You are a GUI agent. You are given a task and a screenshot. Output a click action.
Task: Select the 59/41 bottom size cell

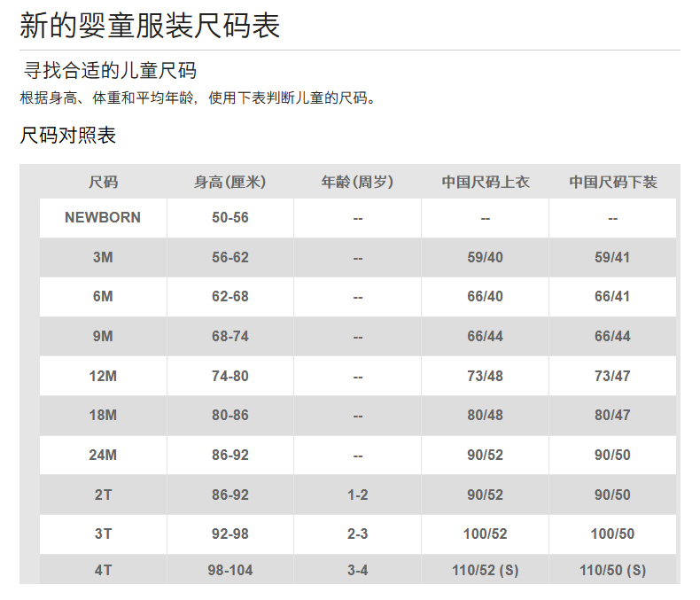pyautogui.click(x=612, y=257)
